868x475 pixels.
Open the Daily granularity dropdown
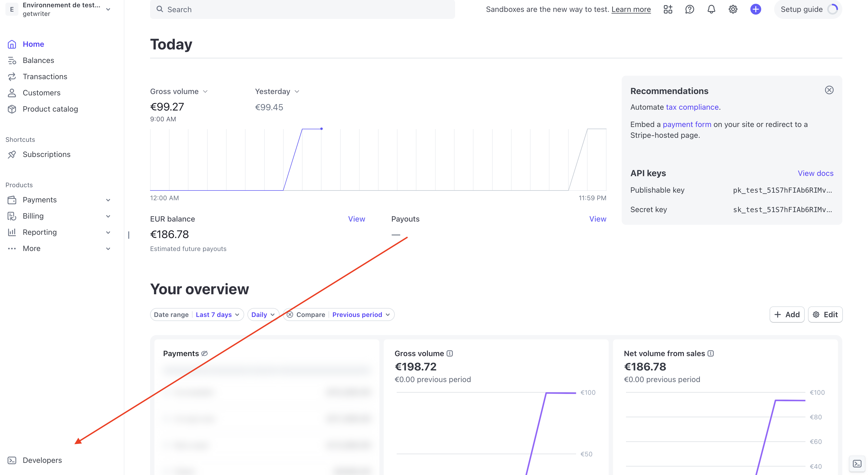coord(263,315)
